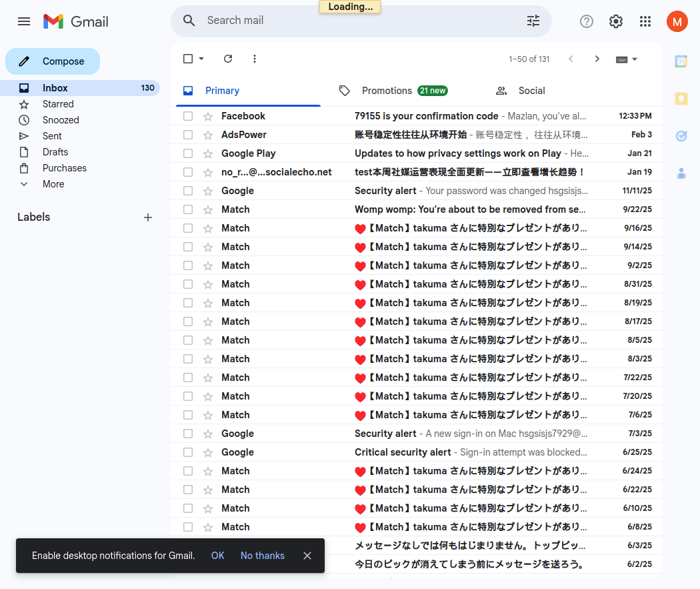Image resolution: width=700 pixels, height=589 pixels.
Task: Click the Refresh mail icon
Action: (228, 59)
